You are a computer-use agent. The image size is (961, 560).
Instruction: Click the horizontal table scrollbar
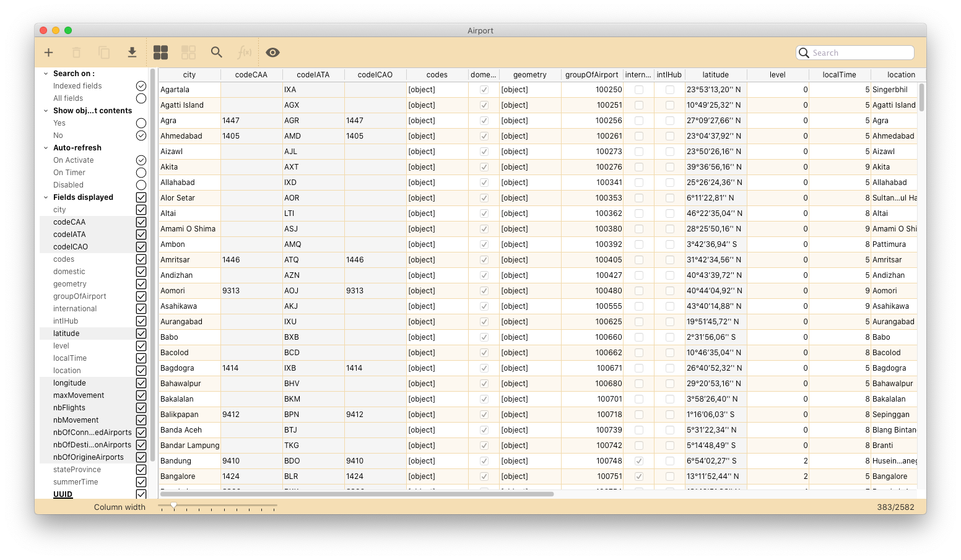tap(357, 494)
